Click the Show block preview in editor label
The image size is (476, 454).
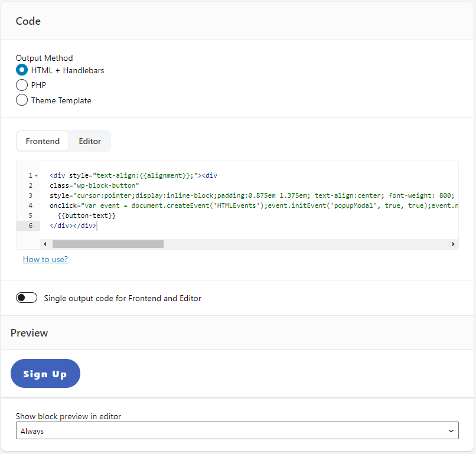pos(69,416)
